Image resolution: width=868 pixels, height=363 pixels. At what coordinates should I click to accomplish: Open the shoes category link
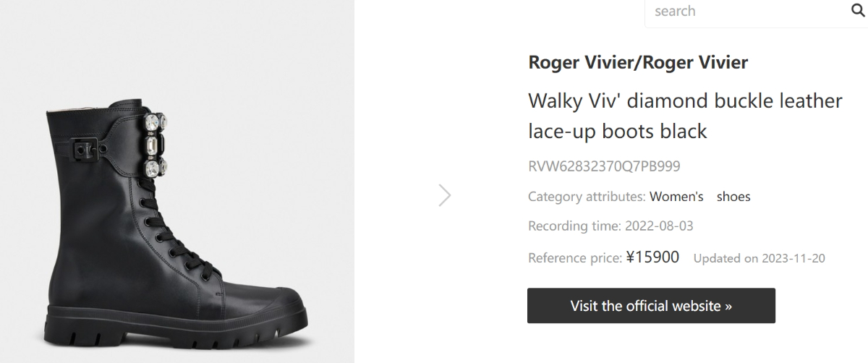coord(733,197)
